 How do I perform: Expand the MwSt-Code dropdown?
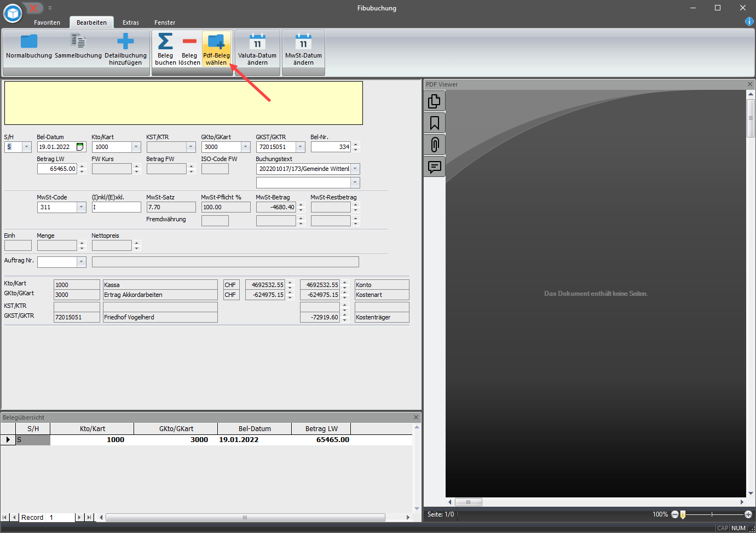pyautogui.click(x=82, y=207)
